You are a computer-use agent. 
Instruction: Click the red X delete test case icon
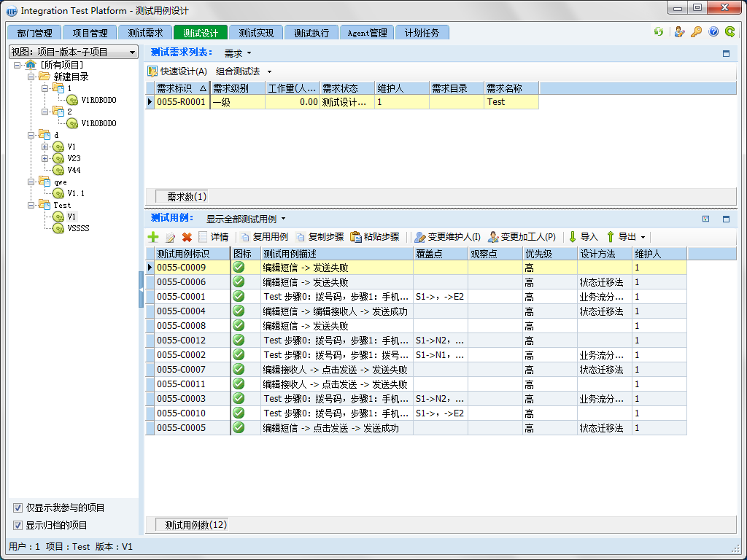point(187,237)
